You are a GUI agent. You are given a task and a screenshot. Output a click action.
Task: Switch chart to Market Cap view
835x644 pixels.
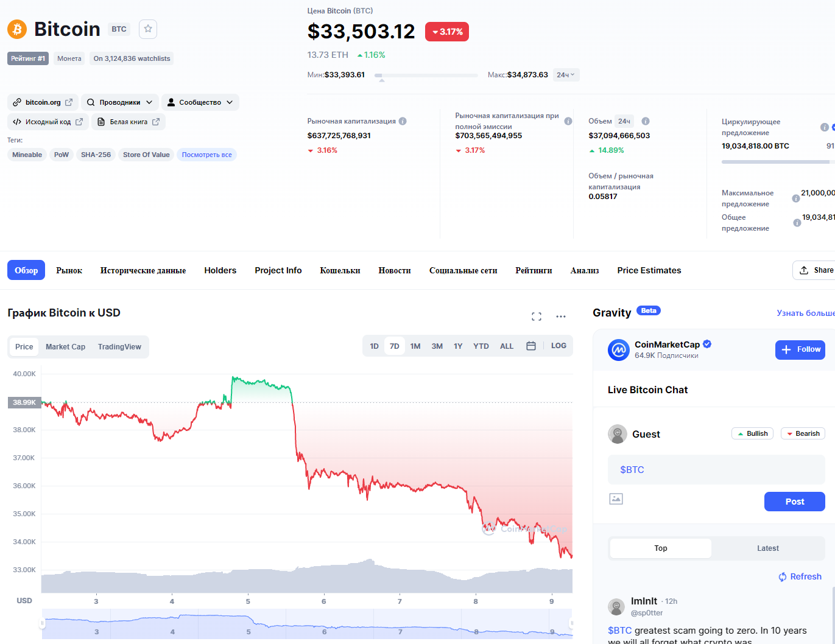65,347
